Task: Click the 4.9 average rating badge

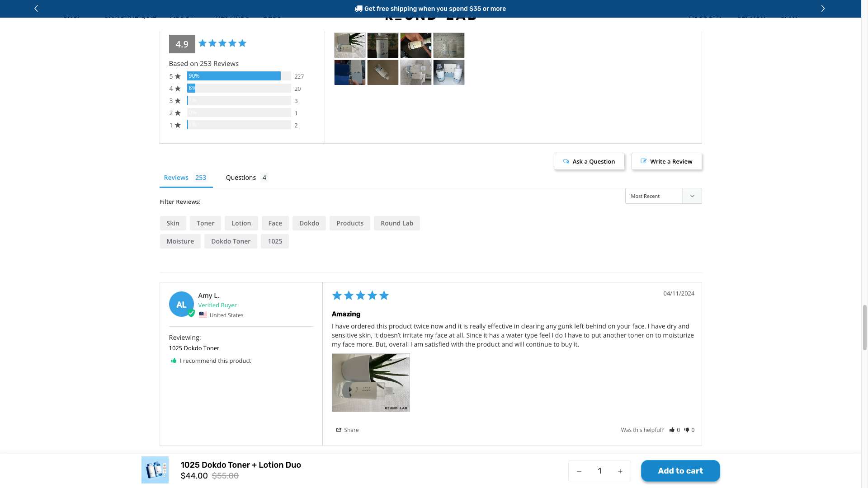Action: pyautogui.click(x=182, y=44)
